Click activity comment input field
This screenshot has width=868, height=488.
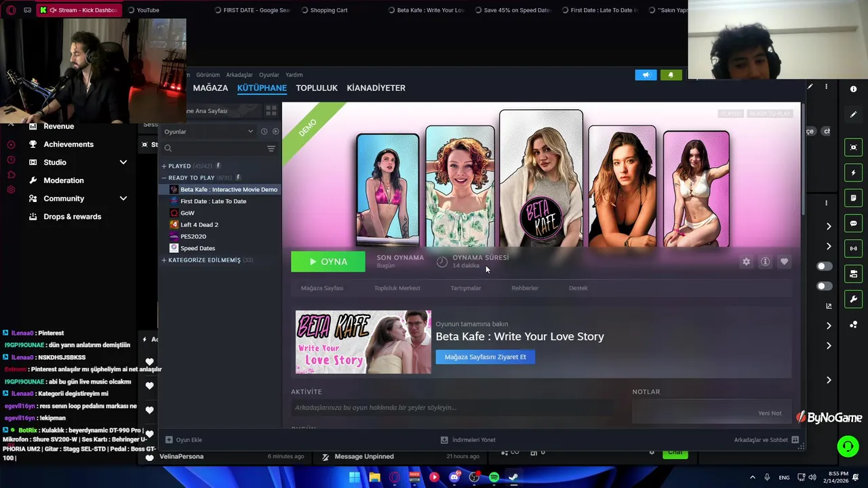(453, 407)
